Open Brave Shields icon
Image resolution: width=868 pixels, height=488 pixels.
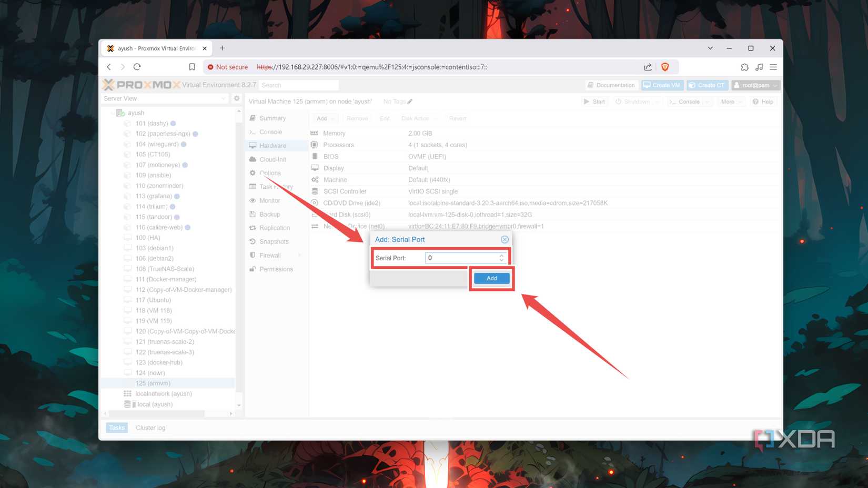pyautogui.click(x=665, y=67)
